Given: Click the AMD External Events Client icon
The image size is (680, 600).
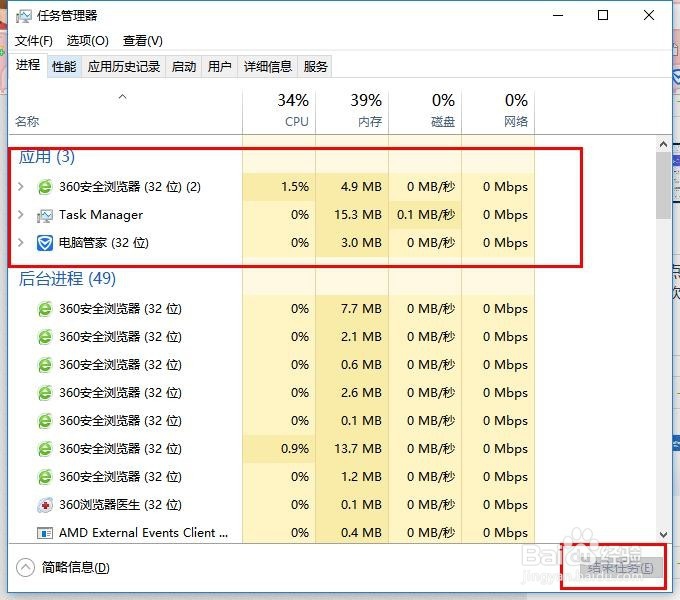Looking at the screenshot, I should tap(45, 533).
